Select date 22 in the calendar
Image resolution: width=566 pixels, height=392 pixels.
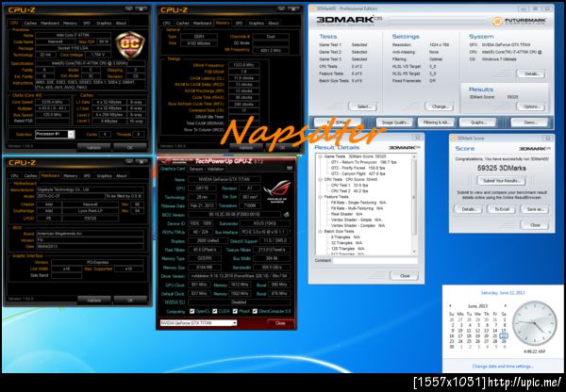coord(504,335)
